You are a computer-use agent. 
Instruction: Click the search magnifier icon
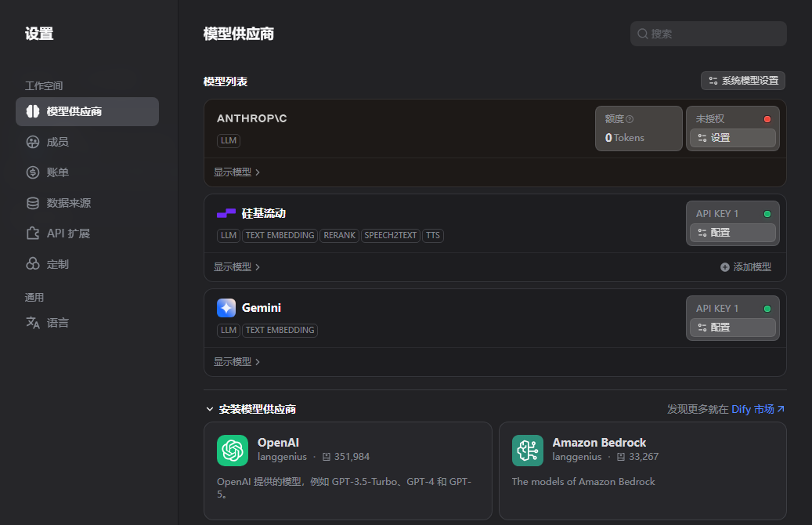643,34
